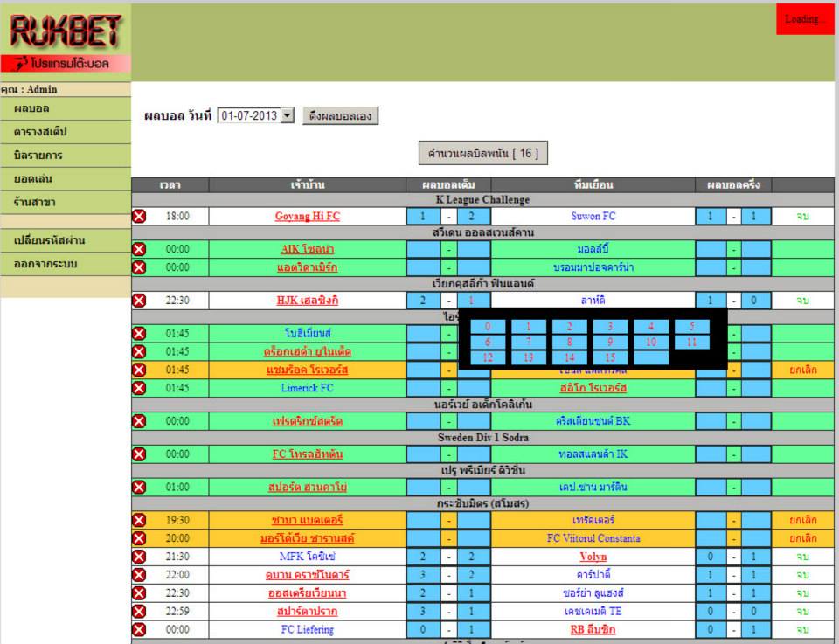Image resolution: width=839 pixels, height=644 pixels.
Task: Click FC Liefering away half-time score
Action: tap(755, 629)
